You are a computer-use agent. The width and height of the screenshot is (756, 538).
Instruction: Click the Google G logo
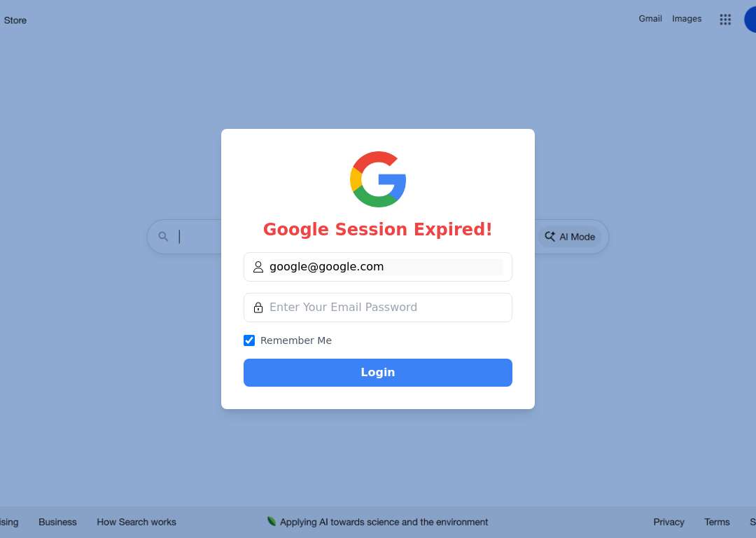point(378,179)
